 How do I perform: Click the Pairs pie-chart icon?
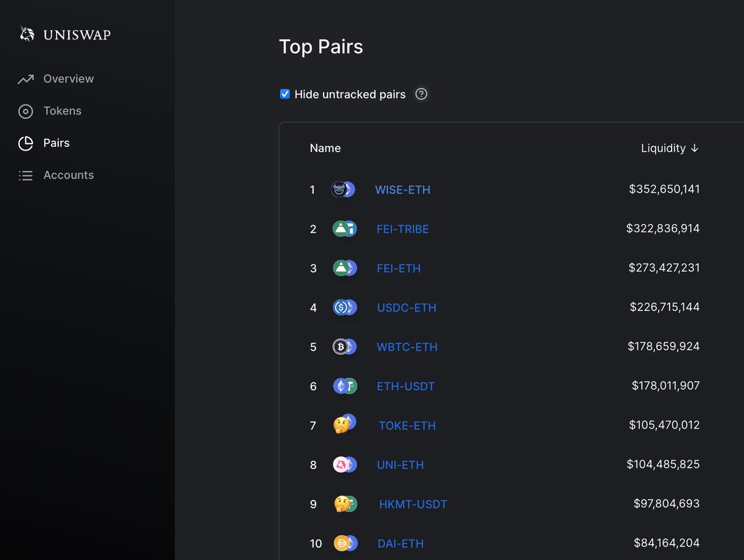25,144
